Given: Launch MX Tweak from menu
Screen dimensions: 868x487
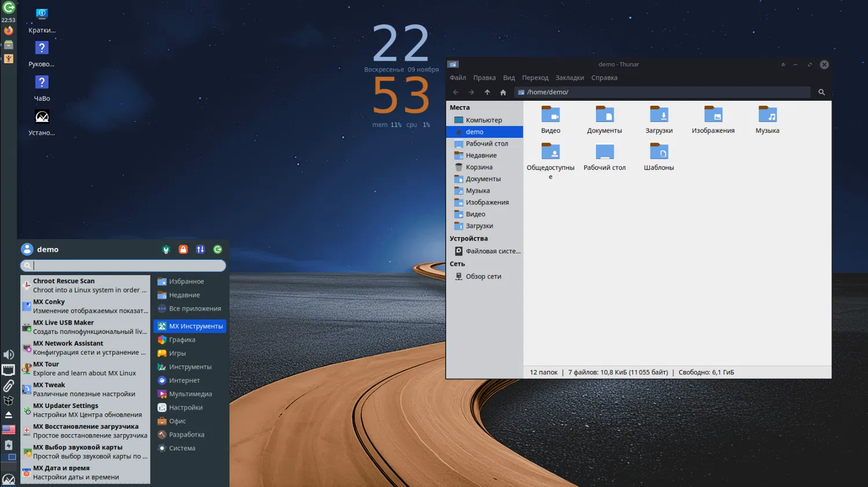Looking at the screenshot, I should click(85, 389).
